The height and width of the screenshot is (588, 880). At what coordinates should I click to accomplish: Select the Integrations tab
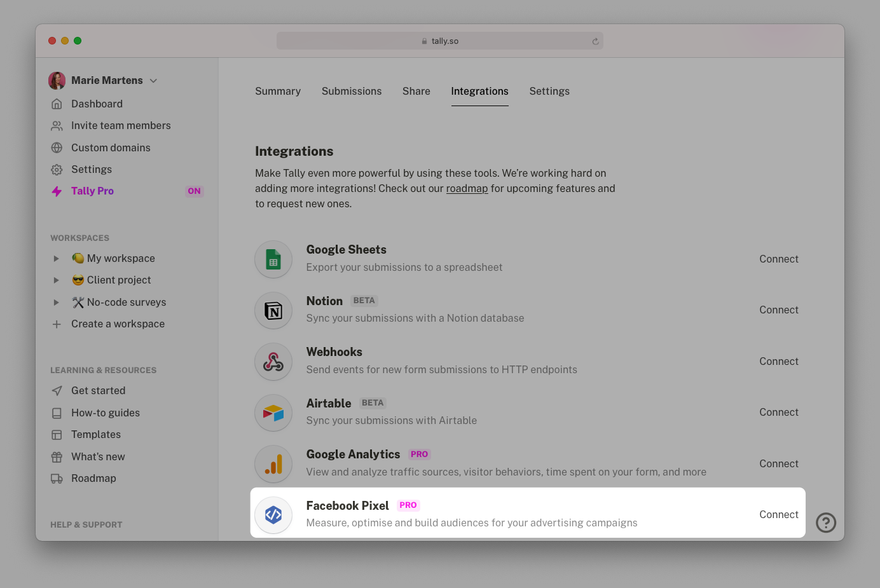[479, 92]
